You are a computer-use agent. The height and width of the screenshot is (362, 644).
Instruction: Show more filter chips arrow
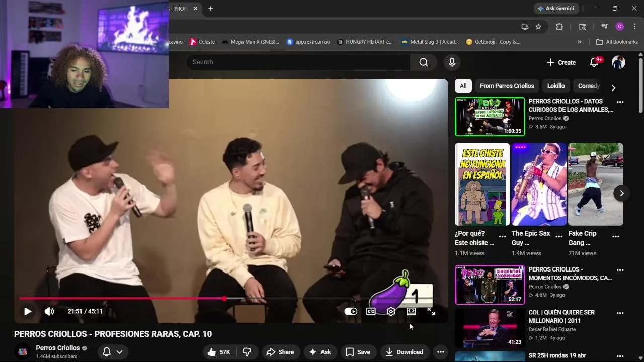coord(613,88)
